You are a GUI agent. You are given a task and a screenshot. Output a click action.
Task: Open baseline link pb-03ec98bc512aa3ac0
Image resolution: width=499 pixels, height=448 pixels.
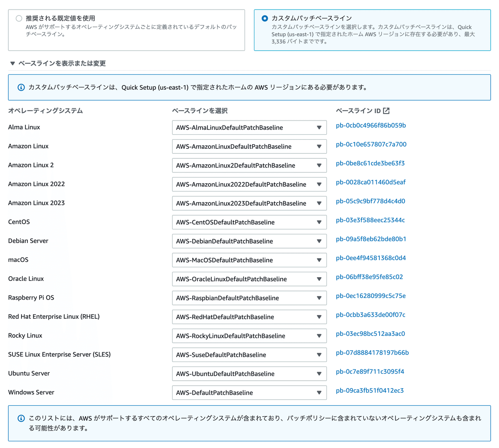coord(371,334)
